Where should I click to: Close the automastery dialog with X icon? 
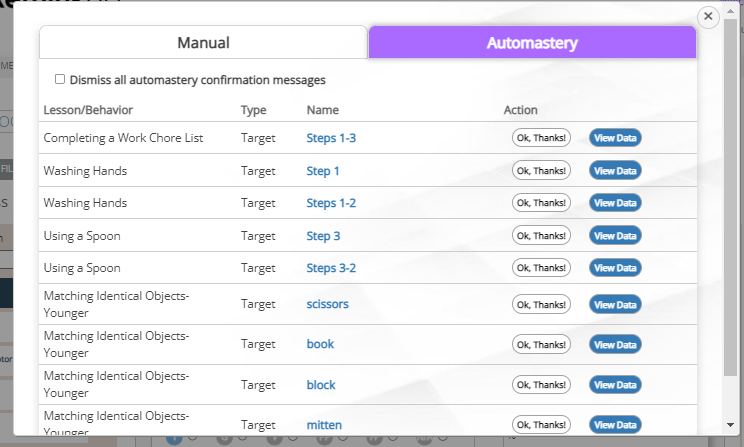[x=708, y=17]
